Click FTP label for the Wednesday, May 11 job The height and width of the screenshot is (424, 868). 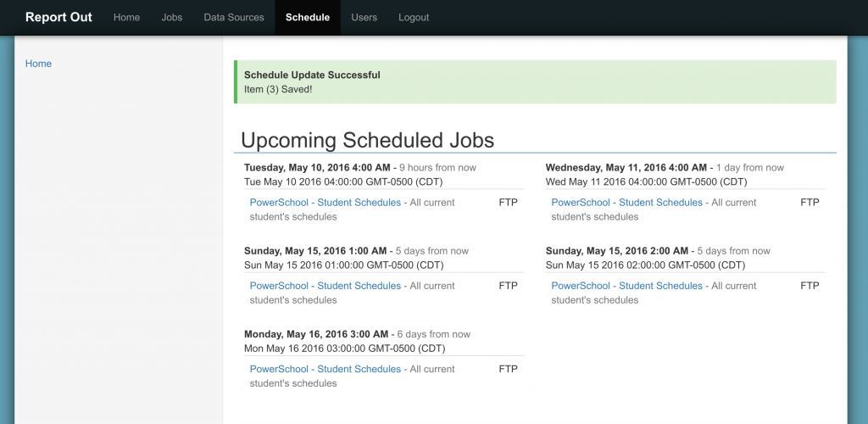[x=810, y=203]
